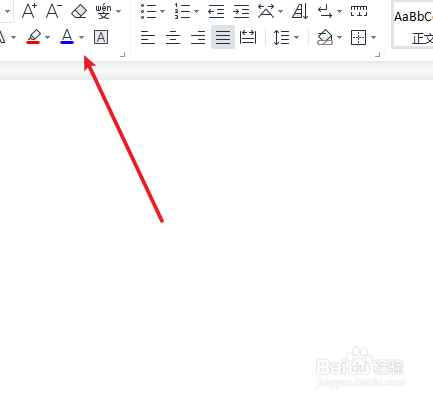Open font color dropdown arrow
This screenshot has height=400, width=433.
pyautogui.click(x=81, y=37)
